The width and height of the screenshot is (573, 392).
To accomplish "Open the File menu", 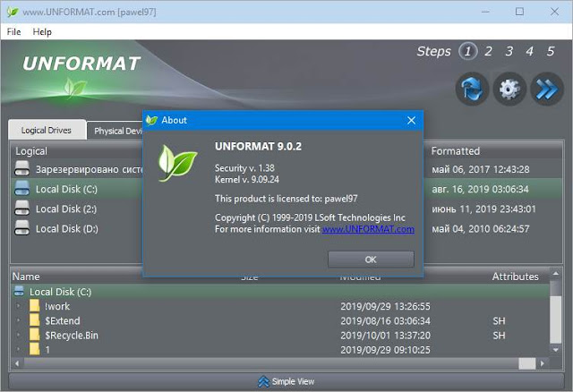I will 14,32.
